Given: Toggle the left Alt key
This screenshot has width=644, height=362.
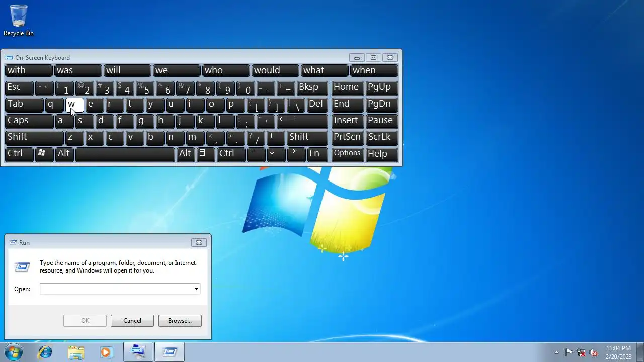Looking at the screenshot, I should point(64,154).
